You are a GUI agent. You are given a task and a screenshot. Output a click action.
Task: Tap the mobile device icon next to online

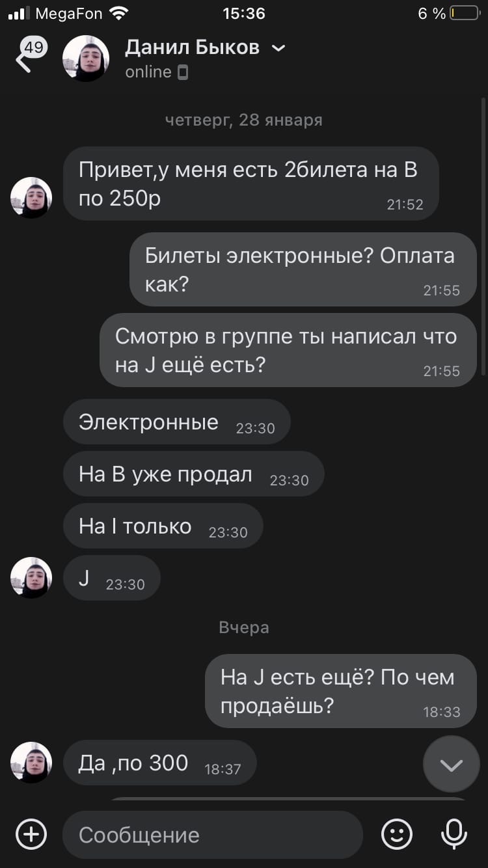183,72
